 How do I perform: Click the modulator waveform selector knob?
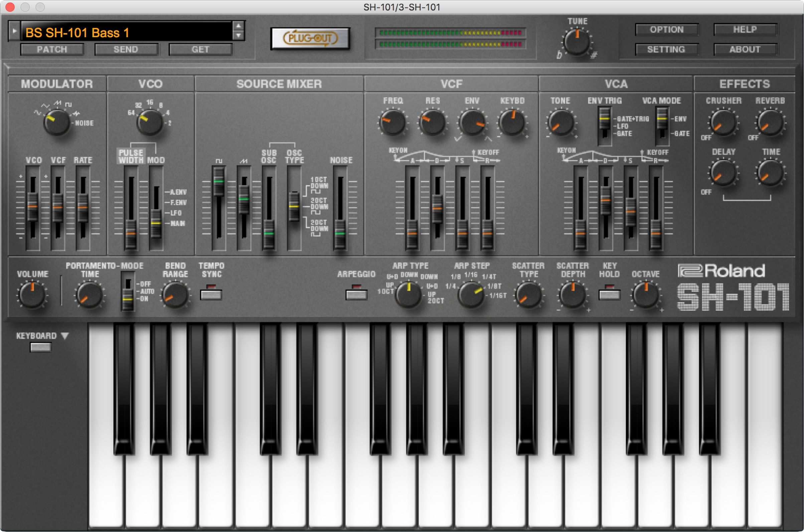coord(56,122)
